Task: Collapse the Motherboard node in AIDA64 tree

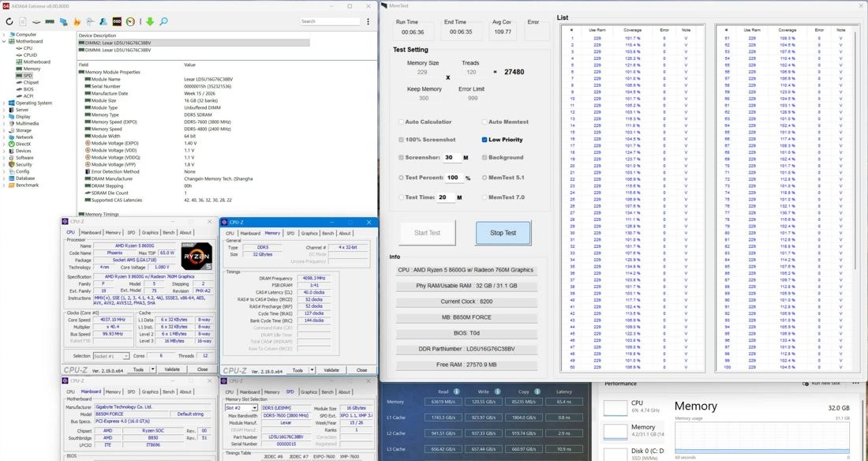Action: pos(4,41)
